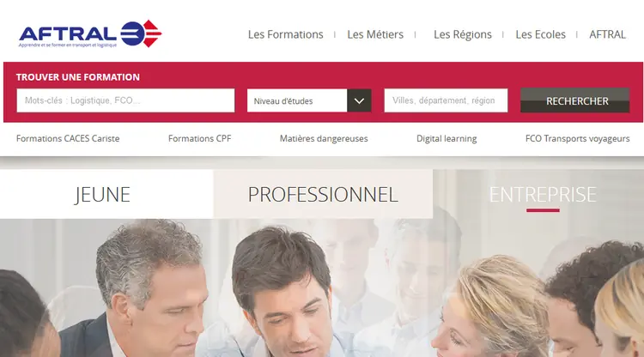Expand the Niveau d'études dropdown arrow
Screen dimensions: 644x357
[x=359, y=100]
